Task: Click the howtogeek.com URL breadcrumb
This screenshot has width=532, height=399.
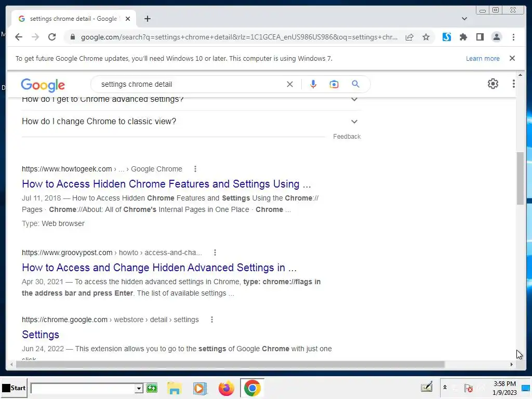Action: click(102, 169)
